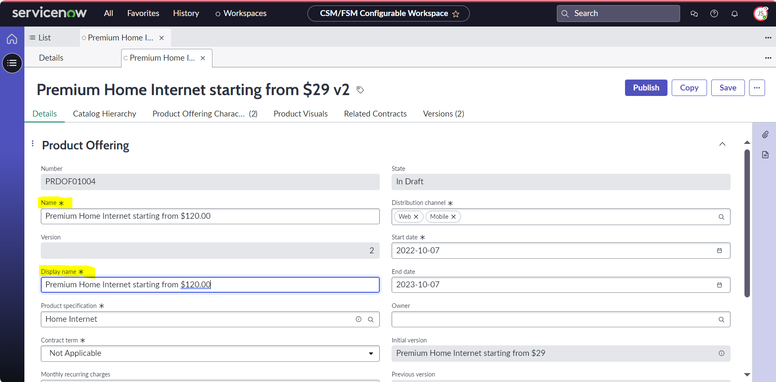This screenshot has width=776, height=382.
Task: Open Product Offering Charac... (2) tab
Action: tap(205, 114)
